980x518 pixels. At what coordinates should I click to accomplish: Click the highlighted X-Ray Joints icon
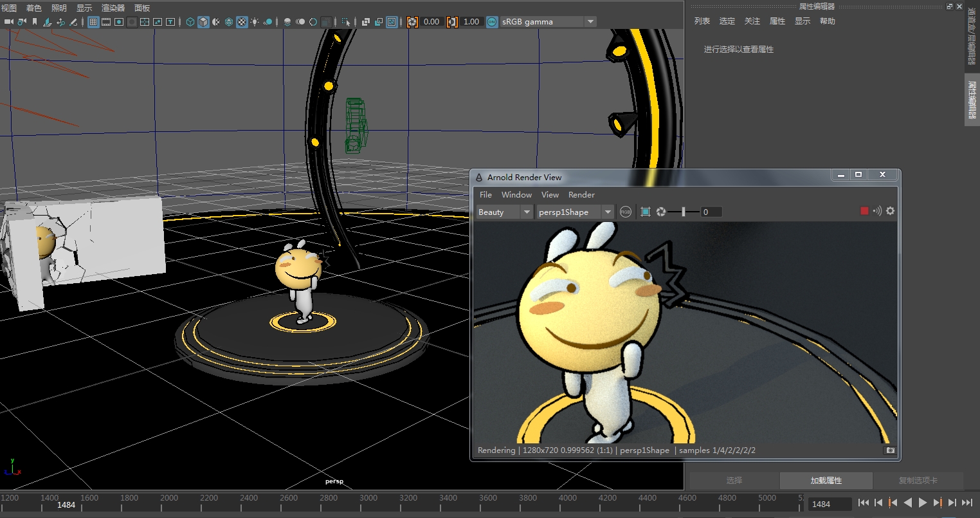(x=392, y=22)
